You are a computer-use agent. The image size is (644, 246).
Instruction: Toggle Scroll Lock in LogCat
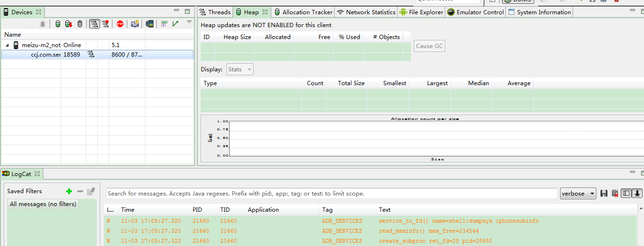click(637, 193)
